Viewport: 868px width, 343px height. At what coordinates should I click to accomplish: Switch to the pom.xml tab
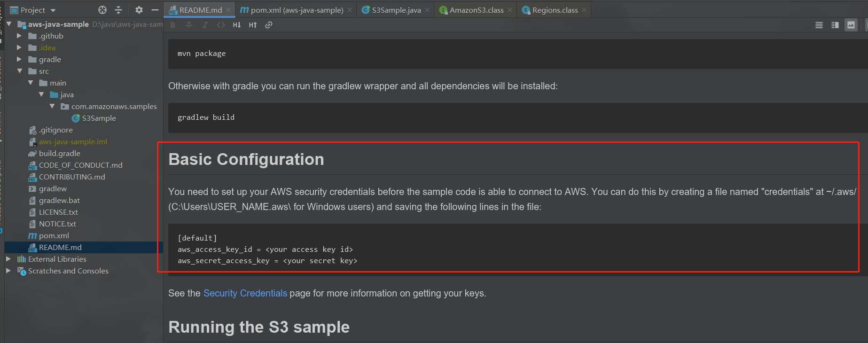pos(291,9)
